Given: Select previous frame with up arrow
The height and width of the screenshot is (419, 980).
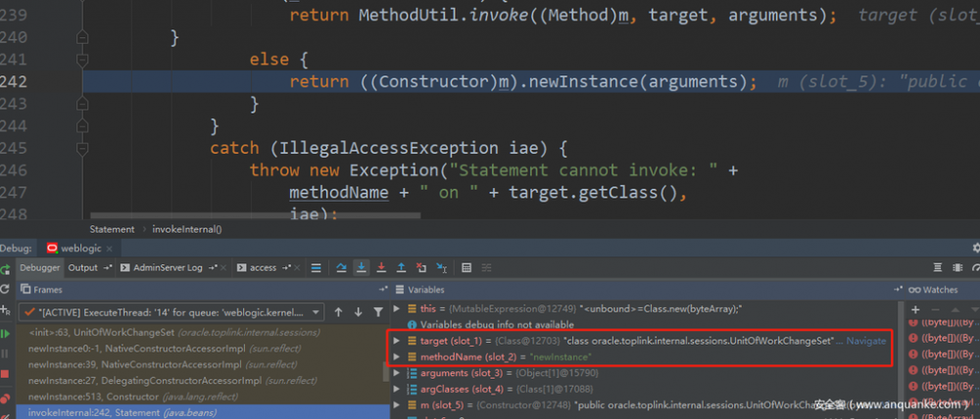Looking at the screenshot, I should point(338,311).
